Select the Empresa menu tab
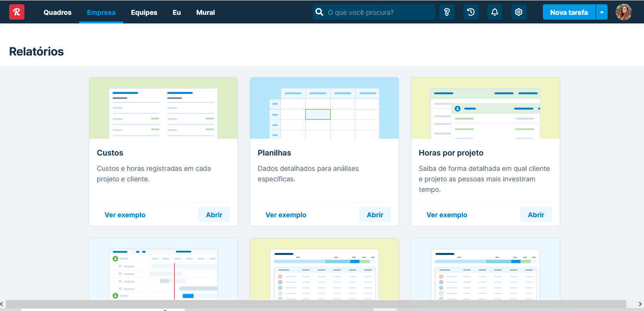Screen dimensions: 644x311 coord(101,12)
